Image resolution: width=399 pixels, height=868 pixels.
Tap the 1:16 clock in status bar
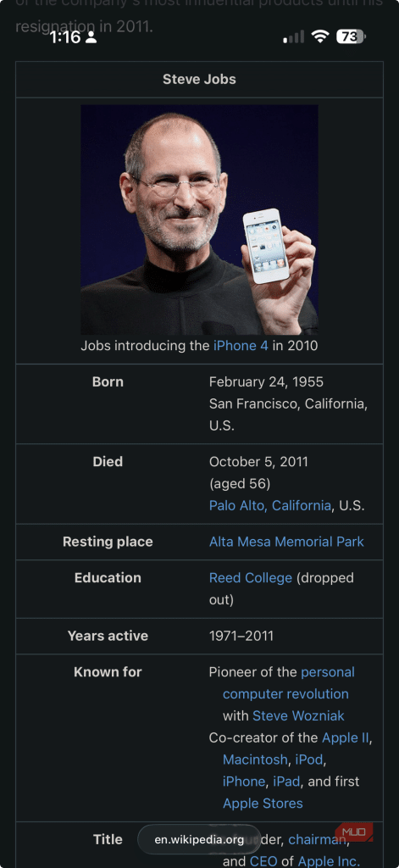point(64,37)
